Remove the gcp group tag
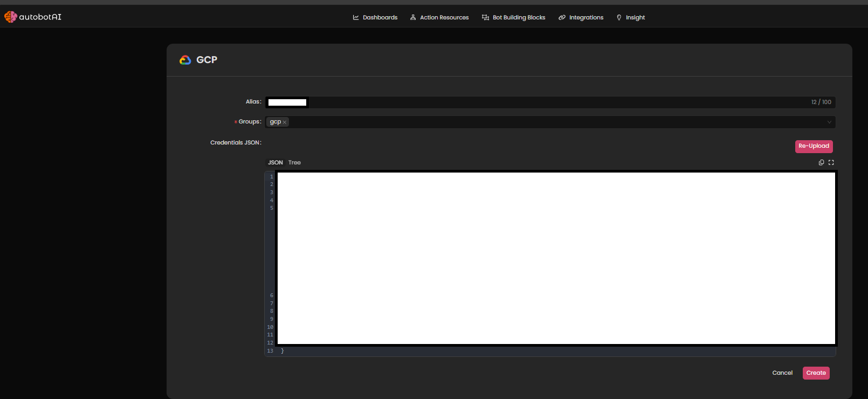This screenshot has width=868, height=399. [285, 122]
